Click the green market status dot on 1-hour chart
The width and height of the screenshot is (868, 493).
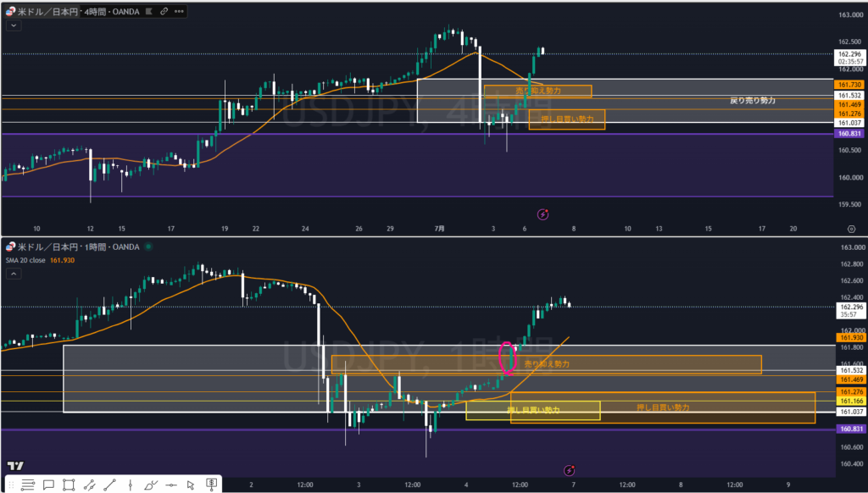[x=148, y=246]
